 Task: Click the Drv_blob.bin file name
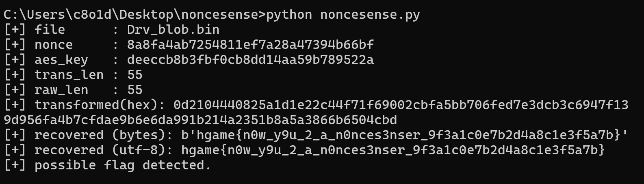(x=173, y=30)
